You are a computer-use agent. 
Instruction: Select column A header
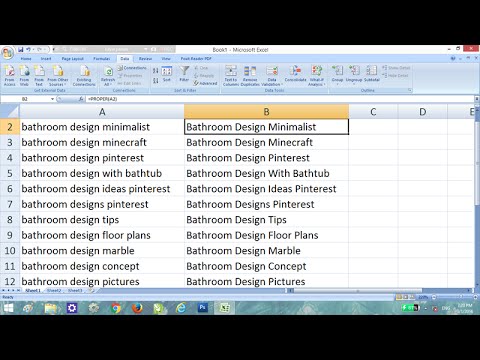tap(102, 112)
